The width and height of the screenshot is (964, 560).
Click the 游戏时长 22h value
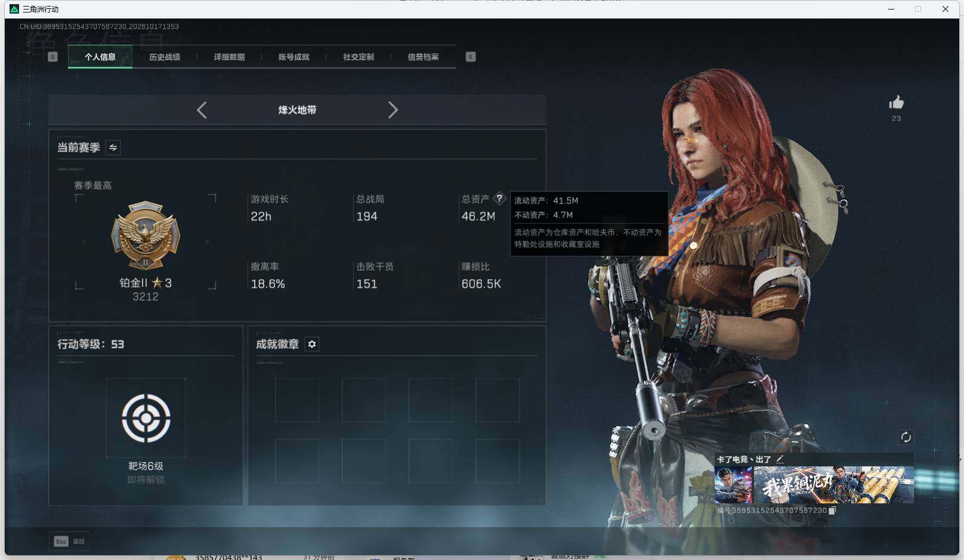261,216
